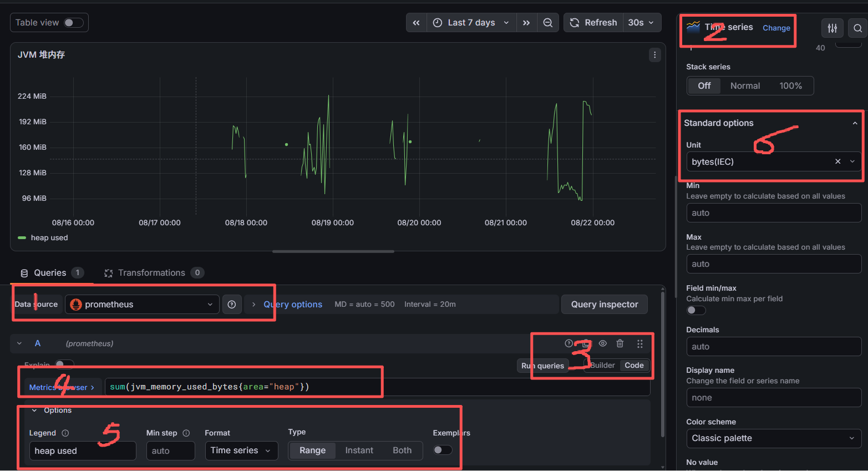868x471 pixels.
Task: Click the Decimals auto field
Action: click(773, 347)
